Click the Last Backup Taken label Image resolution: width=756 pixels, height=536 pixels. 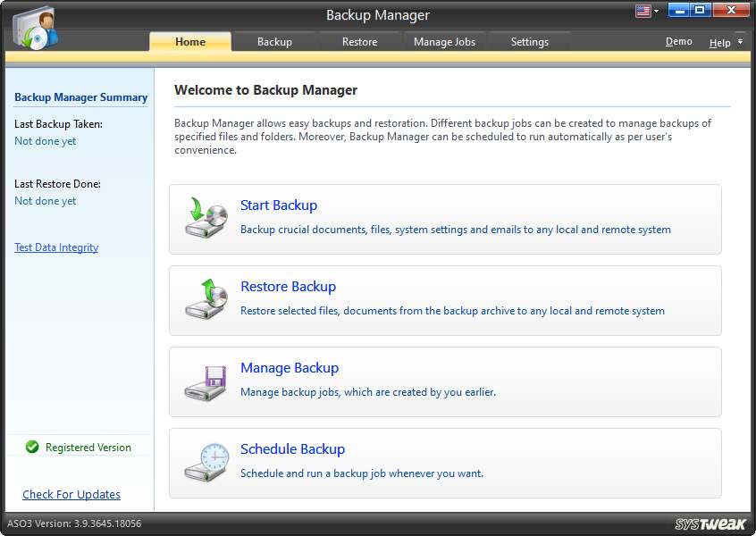pyautogui.click(x=58, y=124)
